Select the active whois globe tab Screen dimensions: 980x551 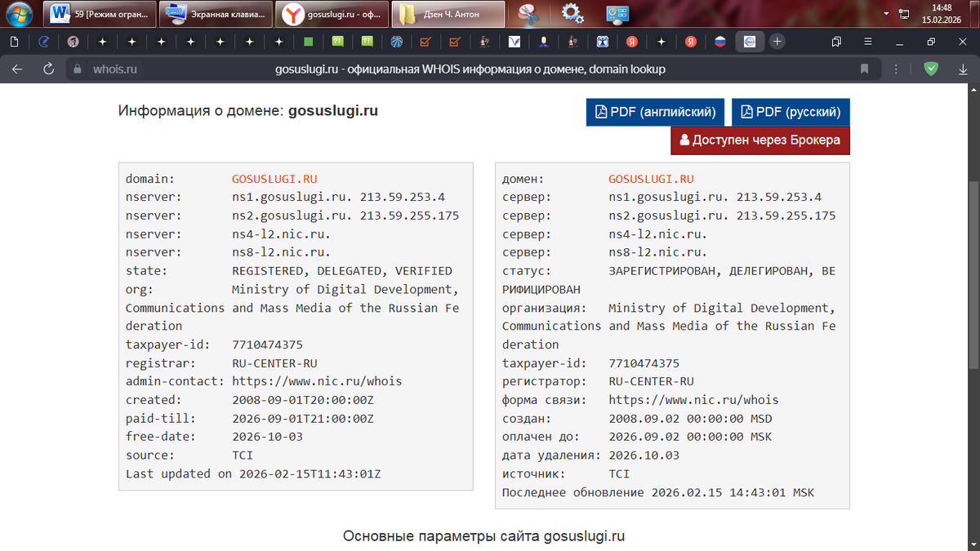(x=749, y=41)
